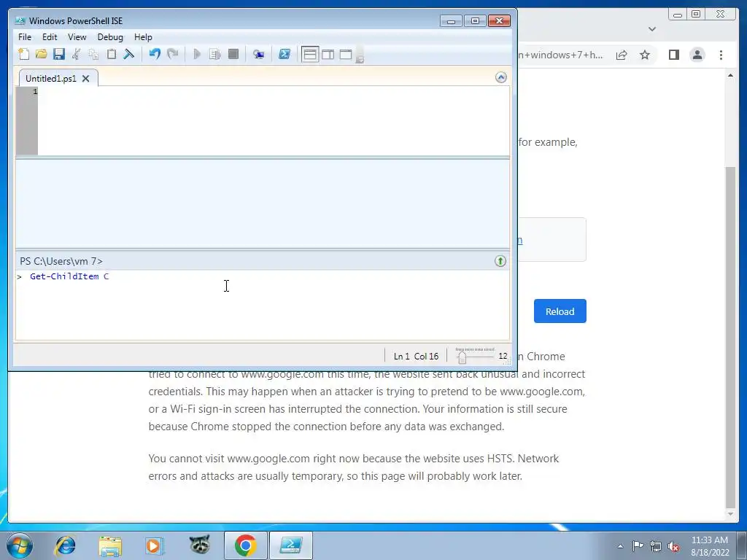Click the Ln 1 Col 16 status text
747x560 pixels.
tap(416, 356)
